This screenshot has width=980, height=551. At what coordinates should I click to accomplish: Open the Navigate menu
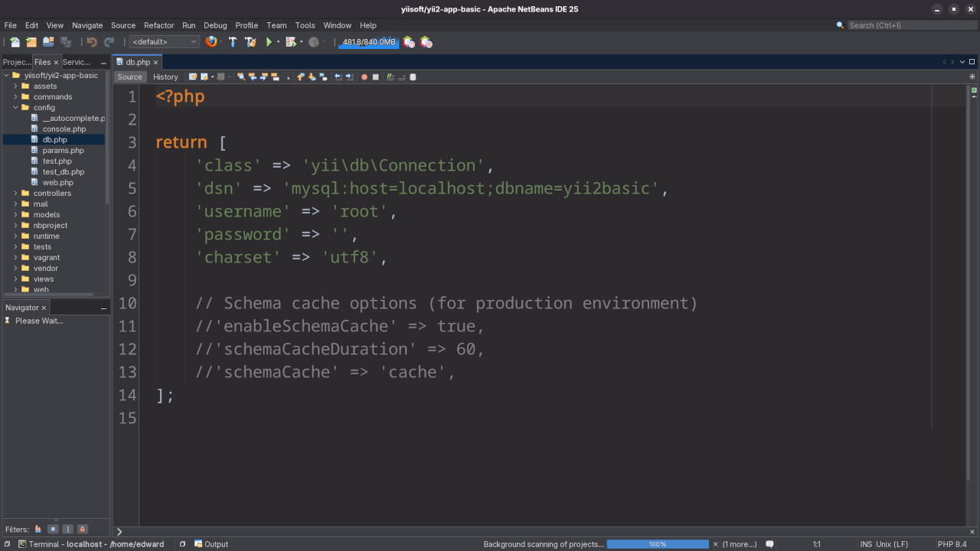pos(87,25)
